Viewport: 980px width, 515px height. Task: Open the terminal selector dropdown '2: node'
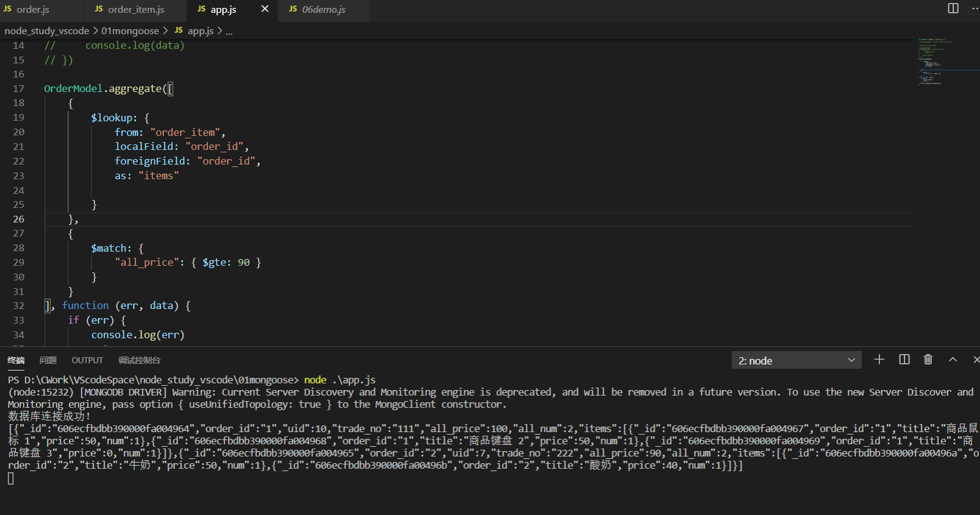[x=796, y=360]
